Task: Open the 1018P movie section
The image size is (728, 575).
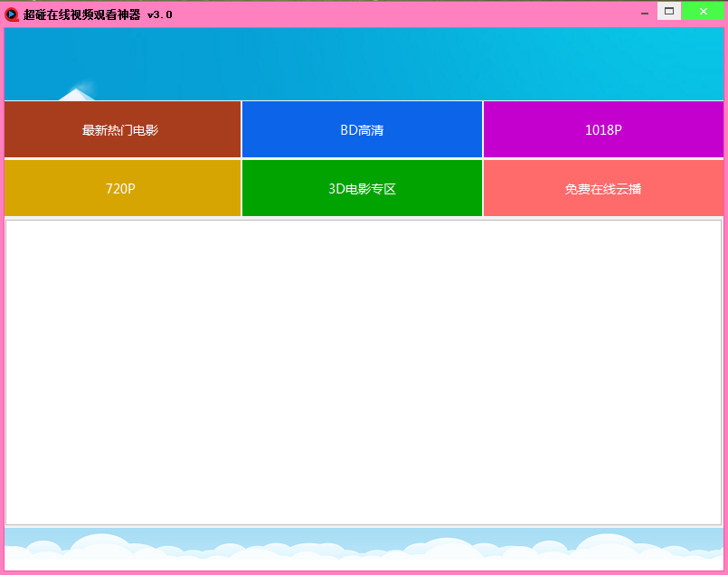Action: [603, 129]
